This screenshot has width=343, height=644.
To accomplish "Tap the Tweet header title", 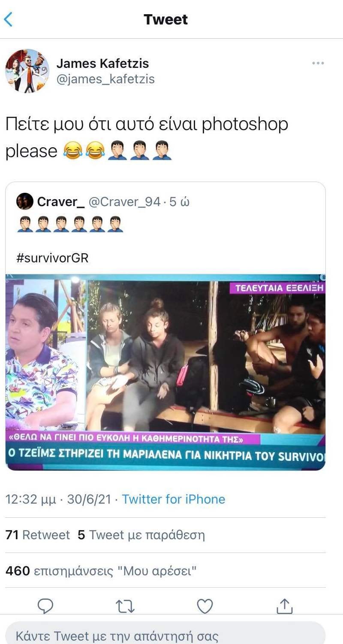I will pos(165,19).
